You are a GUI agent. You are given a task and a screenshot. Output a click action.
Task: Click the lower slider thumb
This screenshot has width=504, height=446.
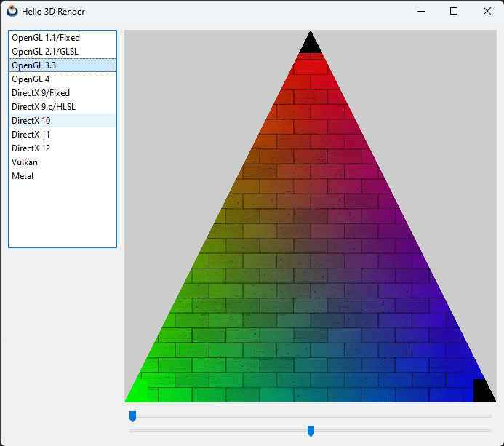coord(311,431)
